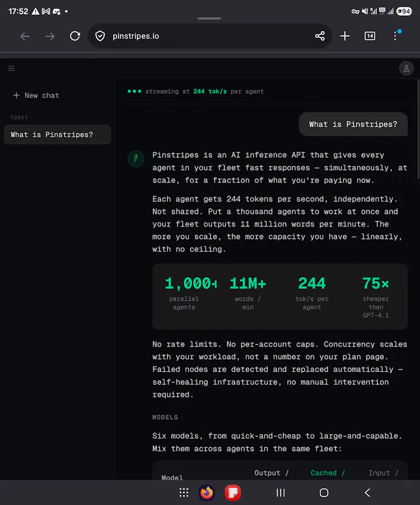Reload the page with refresh icon
This screenshot has width=420, height=505.
pyautogui.click(x=75, y=36)
